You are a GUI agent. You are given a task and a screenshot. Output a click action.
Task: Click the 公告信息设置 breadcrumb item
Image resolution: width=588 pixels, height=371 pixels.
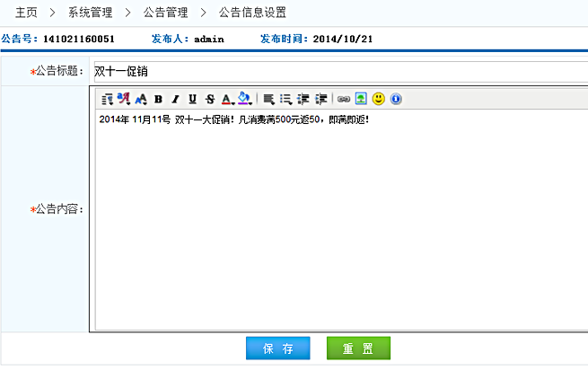pyautogui.click(x=253, y=13)
